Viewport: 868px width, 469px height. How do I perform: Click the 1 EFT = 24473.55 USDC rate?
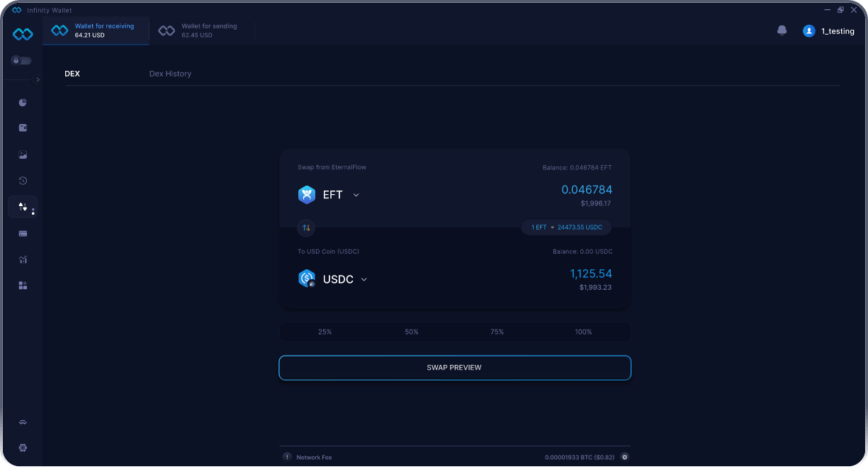566,227
